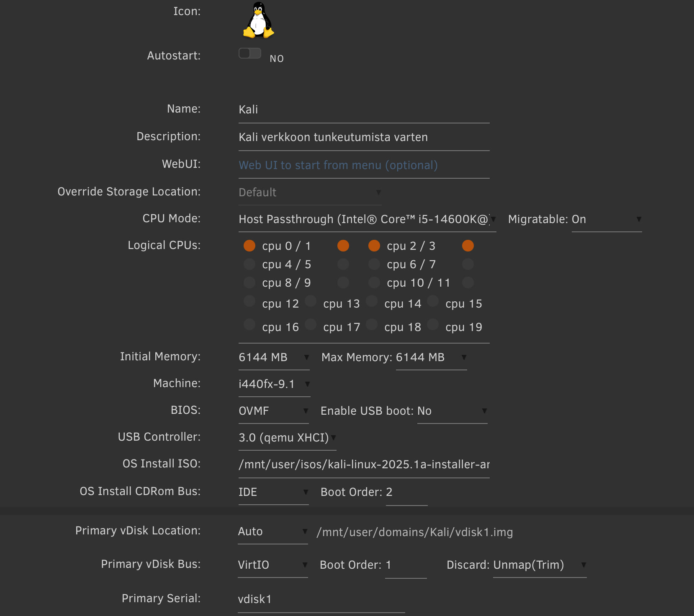Open the Migratable dropdown

tap(606, 219)
